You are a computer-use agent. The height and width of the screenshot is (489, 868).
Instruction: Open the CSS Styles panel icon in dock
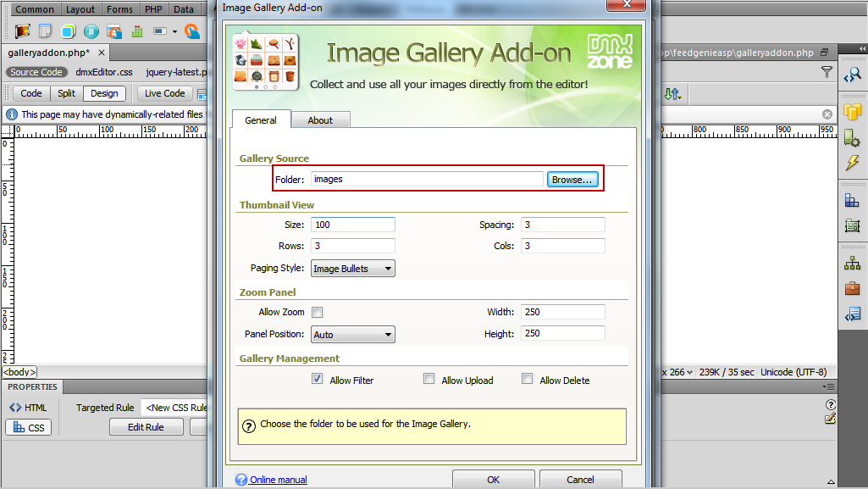click(x=852, y=200)
